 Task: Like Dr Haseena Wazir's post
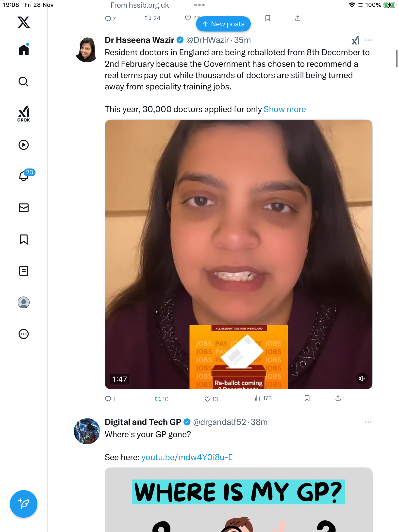pos(208,399)
